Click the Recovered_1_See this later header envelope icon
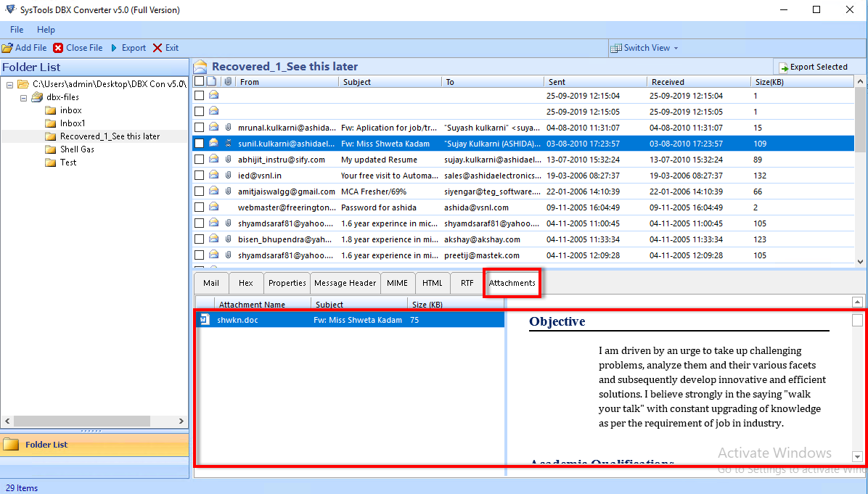Screen dimensions: 868x494 pos(200,67)
